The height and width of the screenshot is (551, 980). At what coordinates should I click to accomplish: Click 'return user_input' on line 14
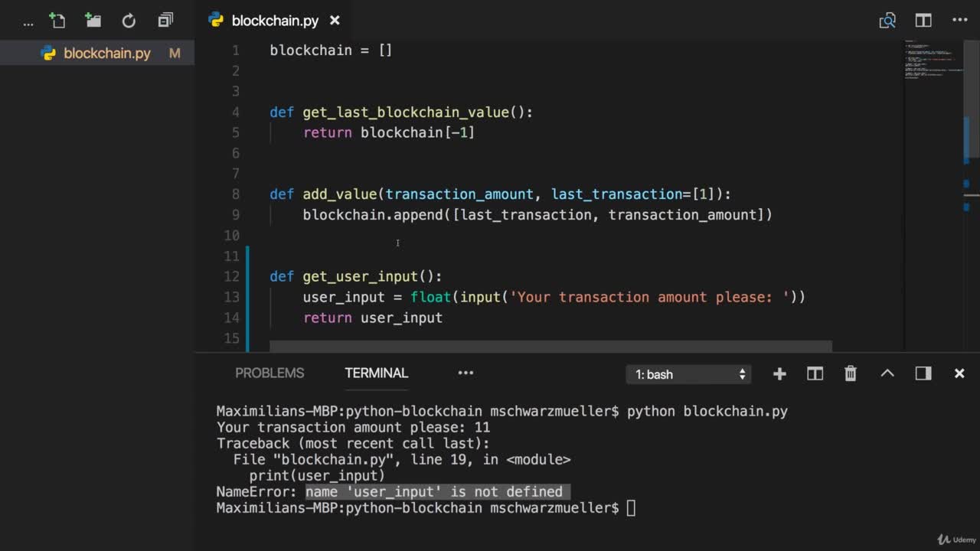click(373, 318)
